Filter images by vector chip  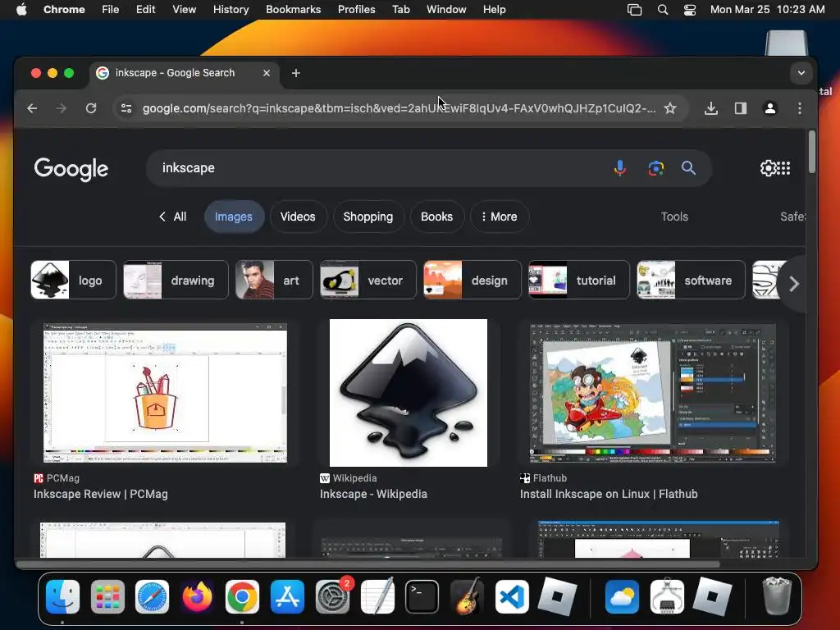click(368, 280)
